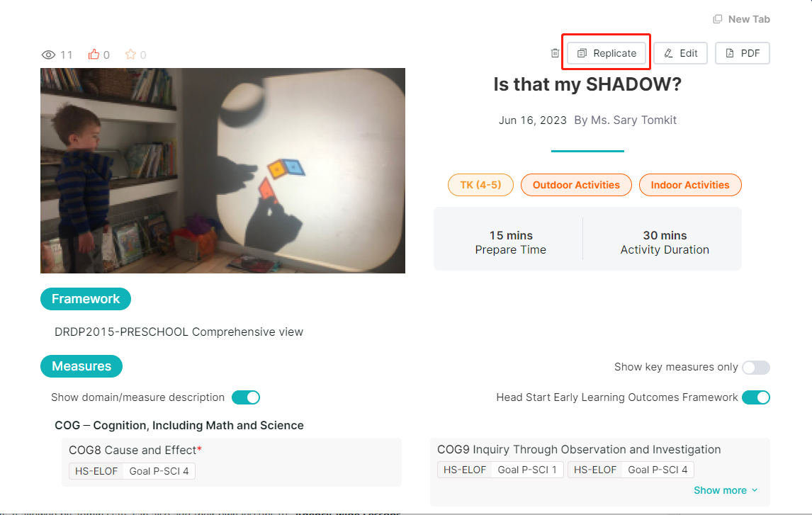Open the shadow activity photo
Image resolution: width=812 pixels, height=515 pixels.
222,171
